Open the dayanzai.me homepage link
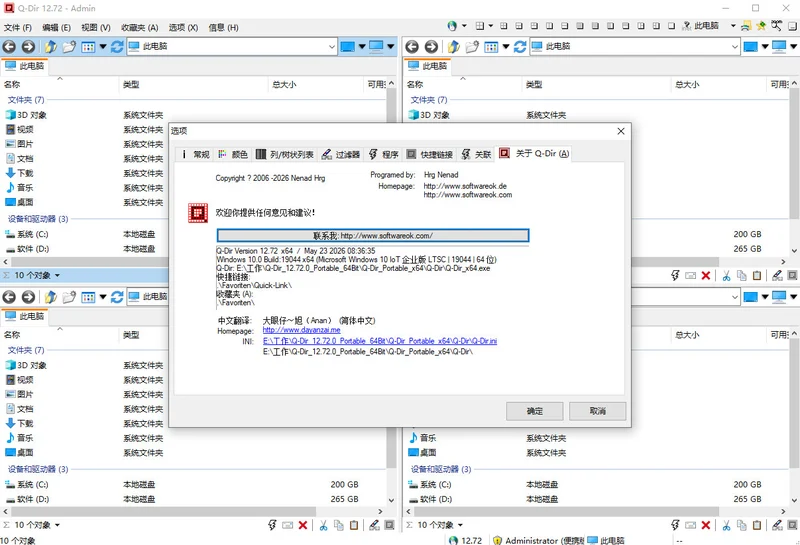Image resolution: width=800 pixels, height=545 pixels. coord(302,330)
